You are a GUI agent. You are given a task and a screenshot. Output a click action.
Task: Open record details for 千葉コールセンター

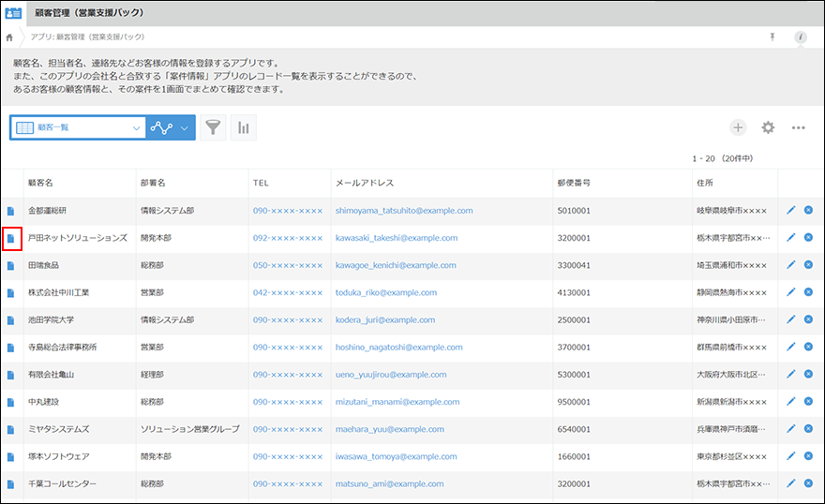coord(10,484)
